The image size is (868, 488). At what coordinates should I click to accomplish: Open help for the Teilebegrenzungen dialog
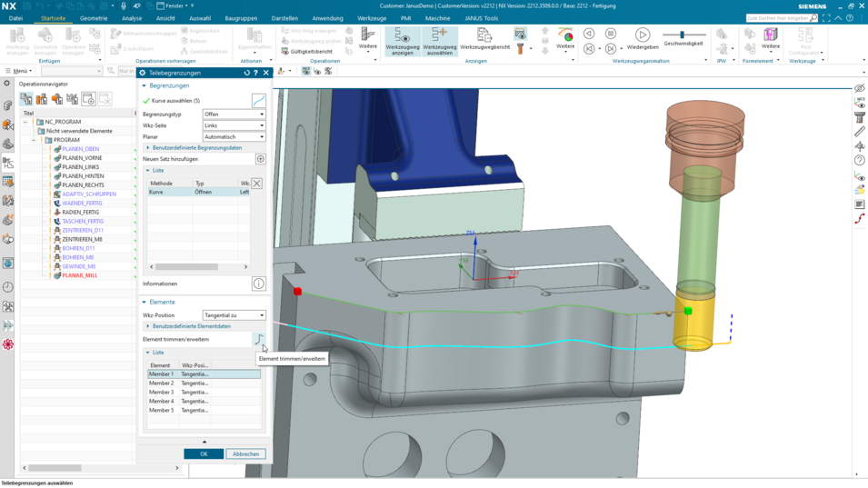255,73
